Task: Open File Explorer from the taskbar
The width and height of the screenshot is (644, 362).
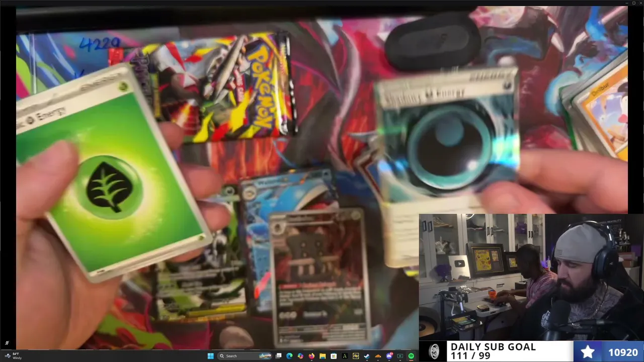Action: pos(323,356)
